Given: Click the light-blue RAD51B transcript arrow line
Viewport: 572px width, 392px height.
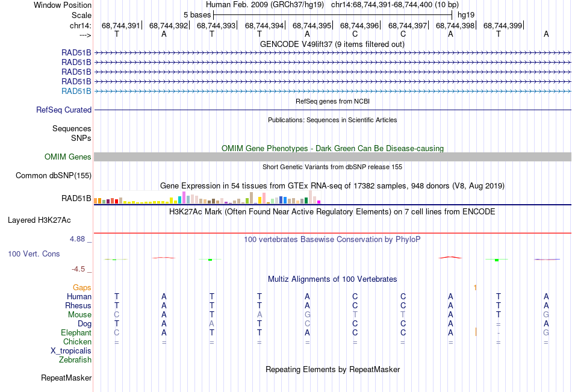Looking at the screenshot, I should (x=332, y=92).
